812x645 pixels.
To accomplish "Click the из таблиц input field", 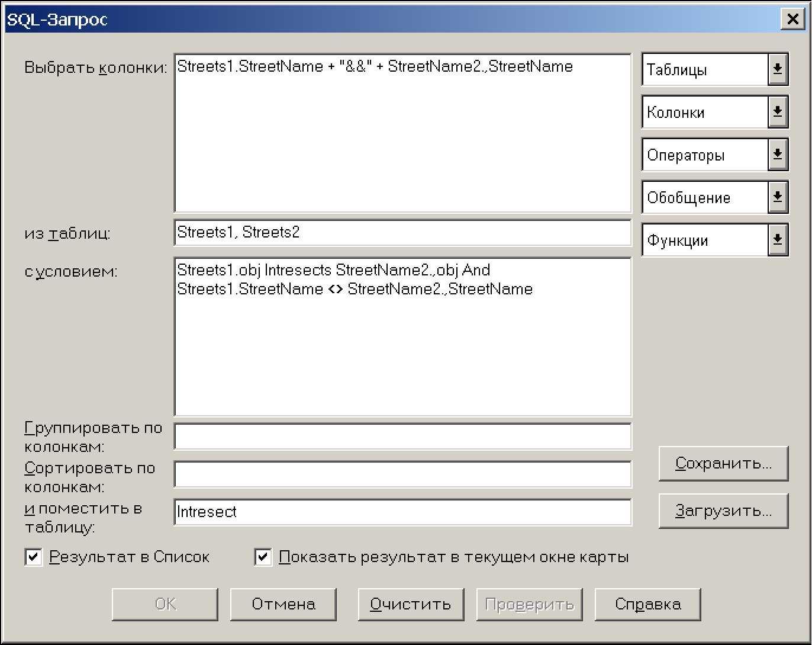I will tap(402, 233).
